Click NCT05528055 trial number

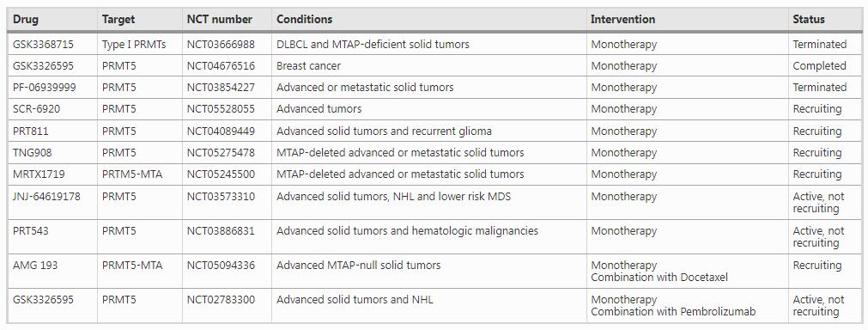(221, 109)
